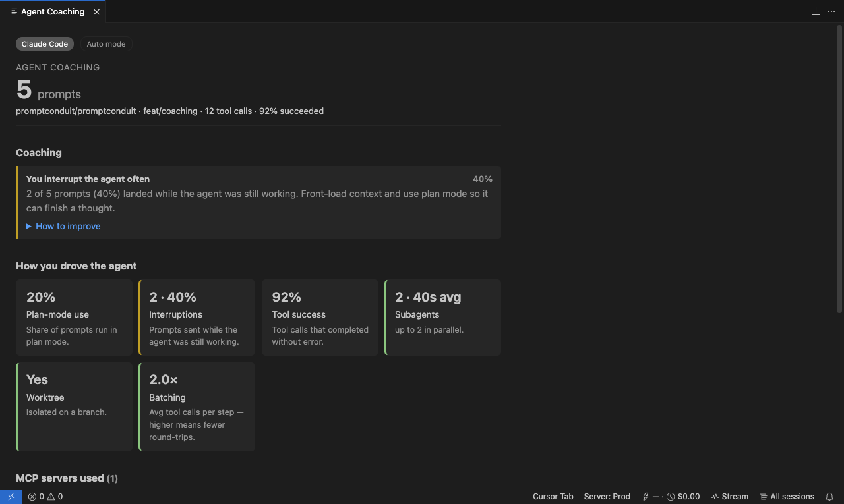The height and width of the screenshot is (504, 844).
Task: Expand the How to improve disclosure
Action: click(63, 226)
